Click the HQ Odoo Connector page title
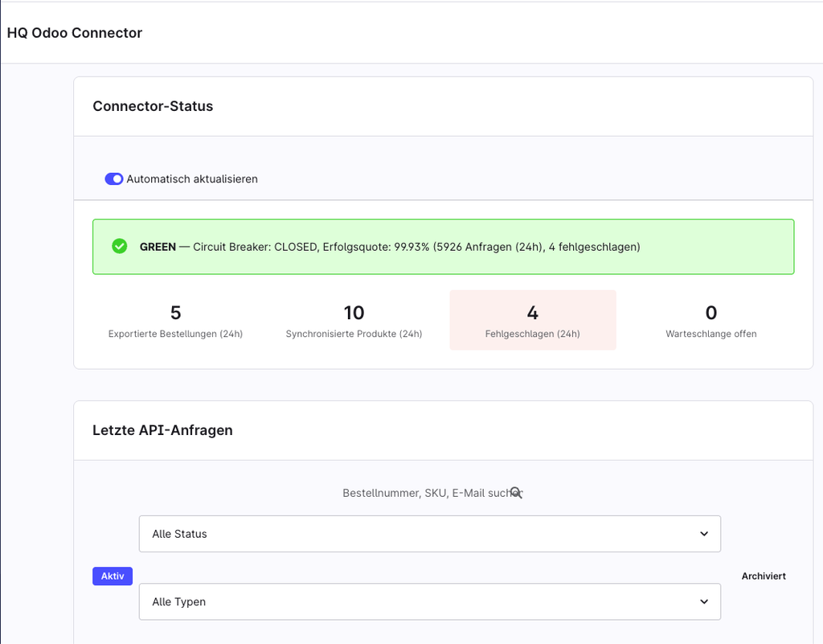 click(75, 32)
